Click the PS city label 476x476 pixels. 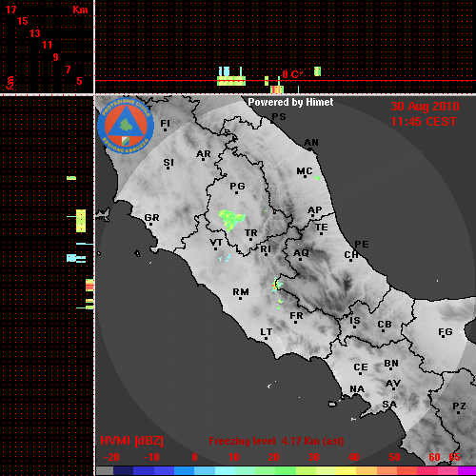point(279,116)
